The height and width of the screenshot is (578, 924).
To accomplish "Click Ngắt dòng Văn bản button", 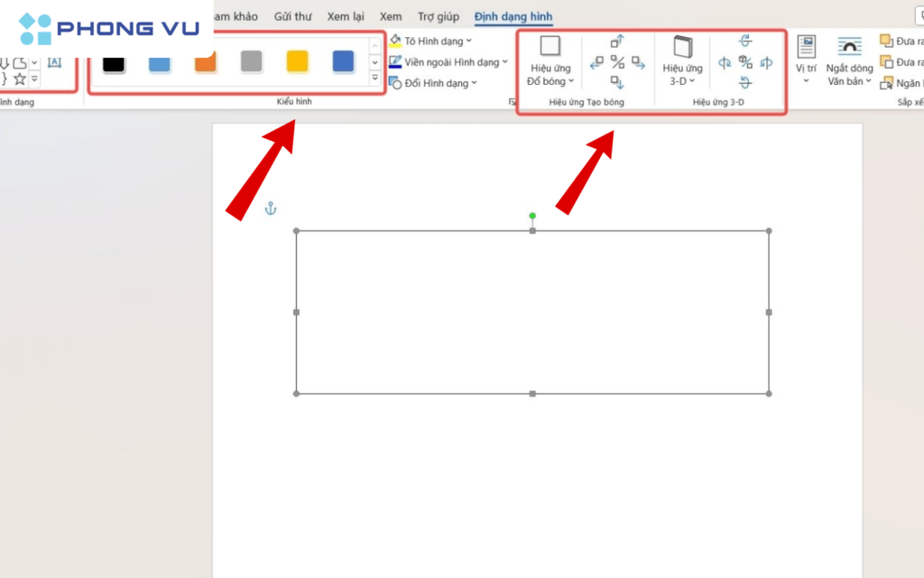I will 849,61.
